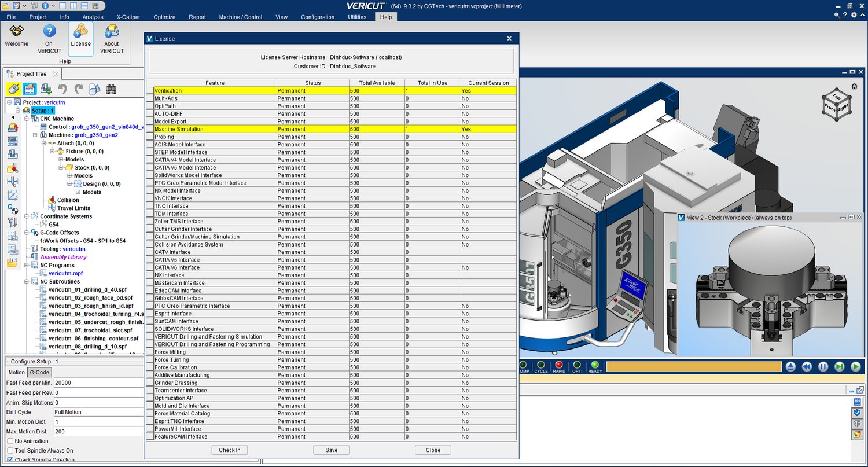Click the Save button in License dialog
This screenshot has height=467, width=868.
(332, 450)
